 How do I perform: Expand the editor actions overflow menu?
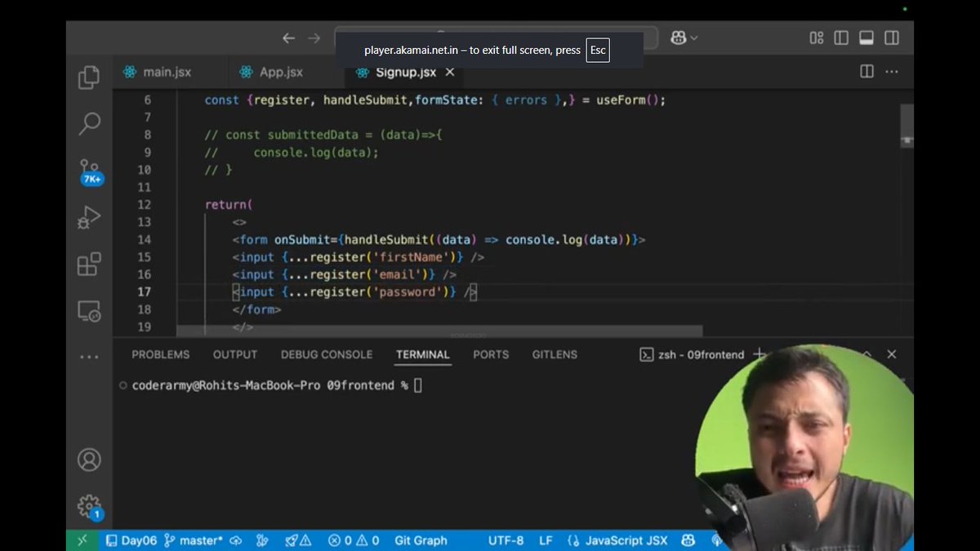click(x=892, y=72)
